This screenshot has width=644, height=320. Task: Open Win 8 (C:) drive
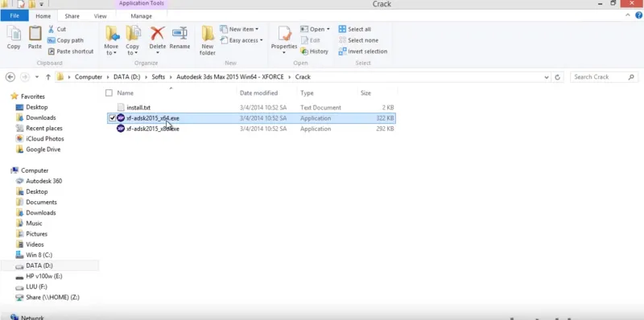pyautogui.click(x=39, y=255)
